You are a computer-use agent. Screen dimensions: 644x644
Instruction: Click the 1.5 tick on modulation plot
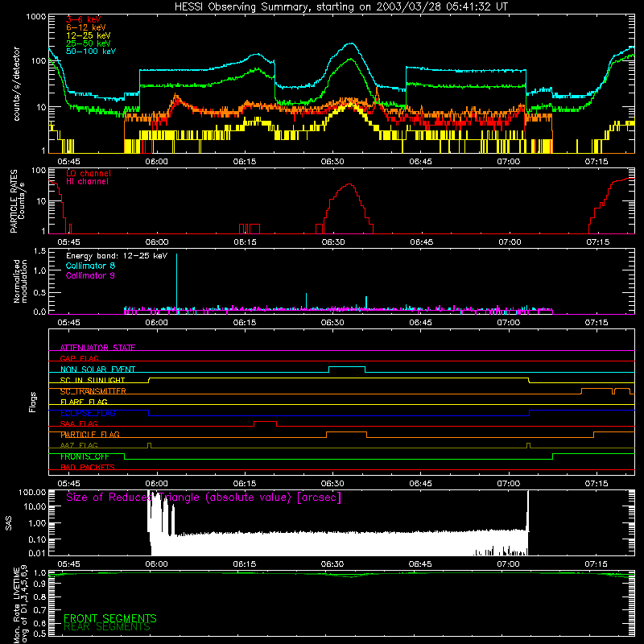pyautogui.click(x=39, y=251)
